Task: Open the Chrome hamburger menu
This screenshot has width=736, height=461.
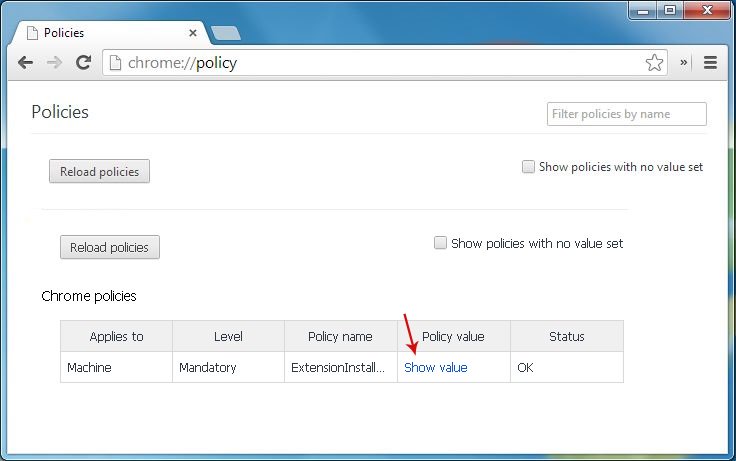Action: point(710,62)
